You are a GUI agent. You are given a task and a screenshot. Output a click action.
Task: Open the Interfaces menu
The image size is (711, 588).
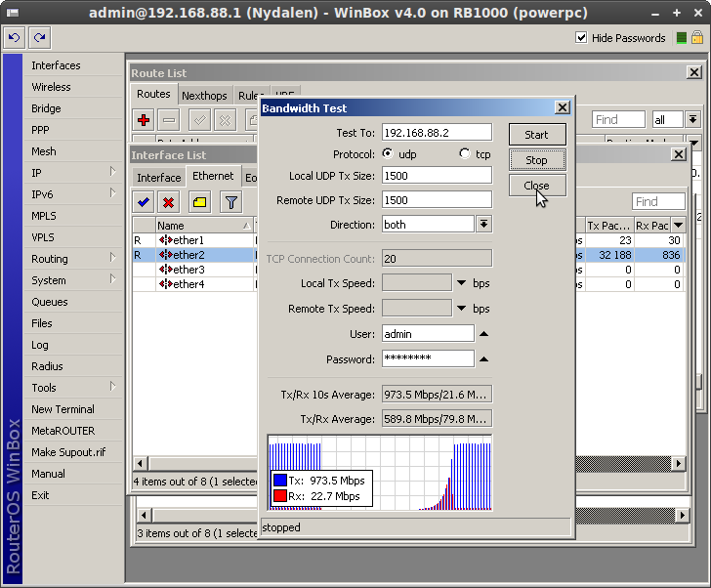pos(56,65)
